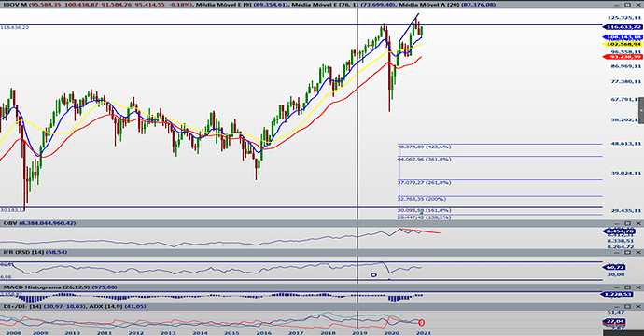
Task: Close the OBV indicator panel
Action: pyautogui.click(x=638, y=223)
